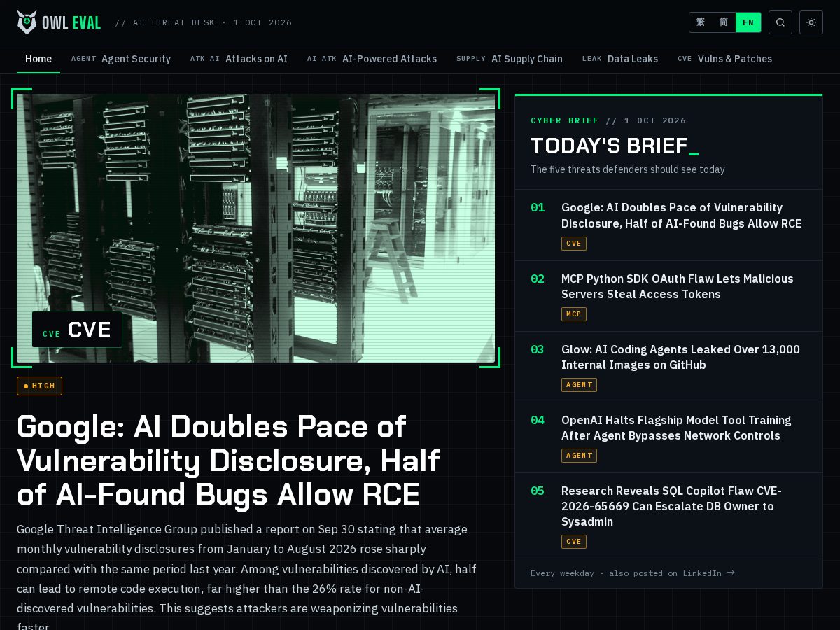The image size is (840, 630).
Task: Click the server racks hero image
Action: (x=255, y=228)
